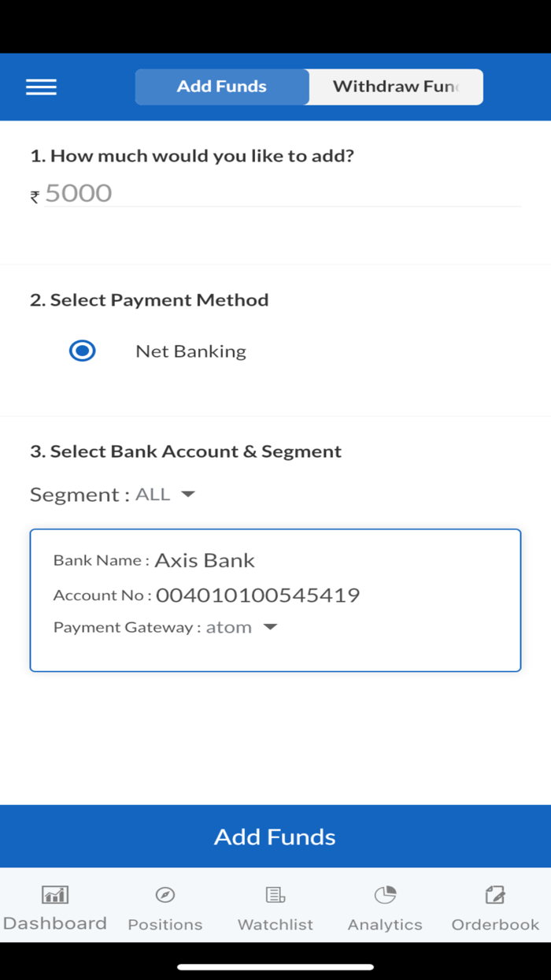The width and height of the screenshot is (551, 980).
Task: Tap the Net Banking label
Action: pos(190,351)
